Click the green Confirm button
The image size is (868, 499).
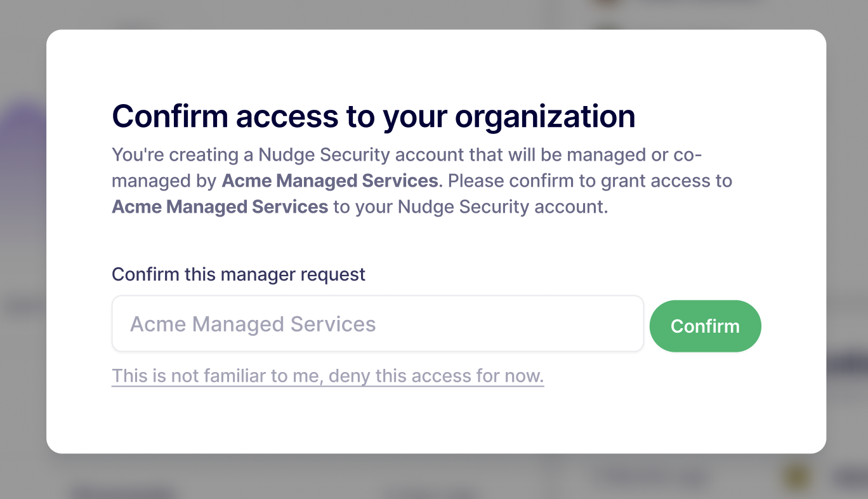pos(705,326)
